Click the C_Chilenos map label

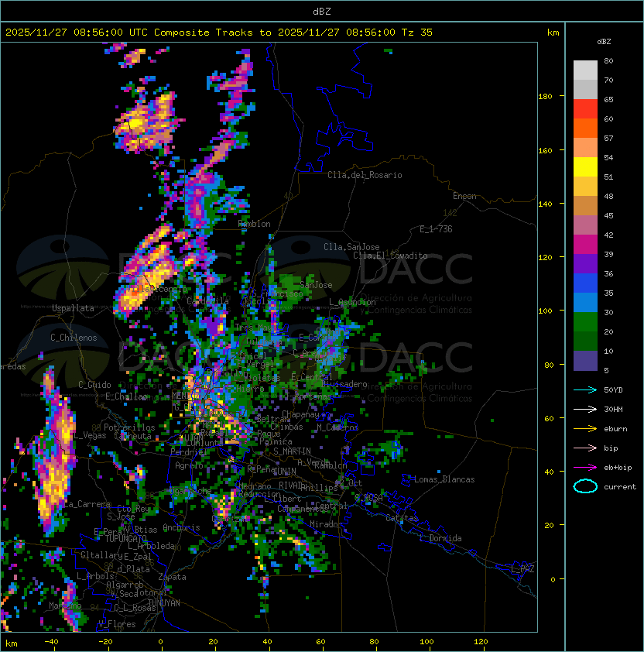click(74, 338)
